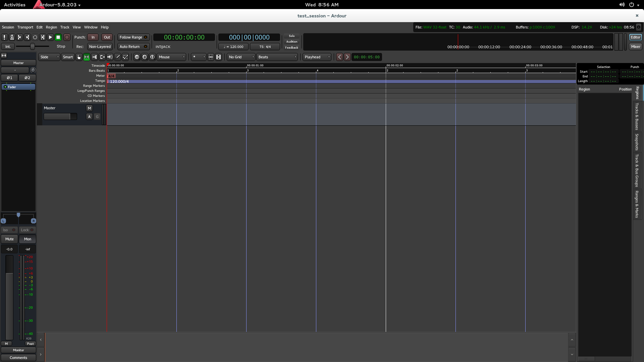Select the Cut (scissors) tool
The width and height of the screenshot is (644, 362).
coord(95,57)
